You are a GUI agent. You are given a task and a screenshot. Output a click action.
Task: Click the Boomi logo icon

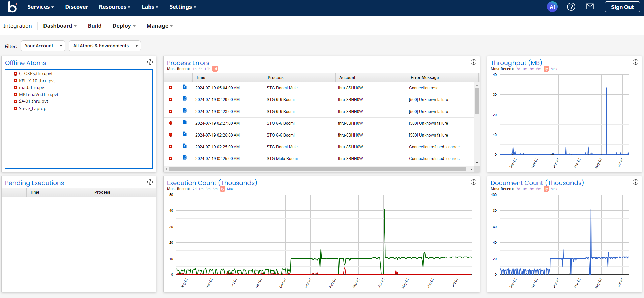12,7
